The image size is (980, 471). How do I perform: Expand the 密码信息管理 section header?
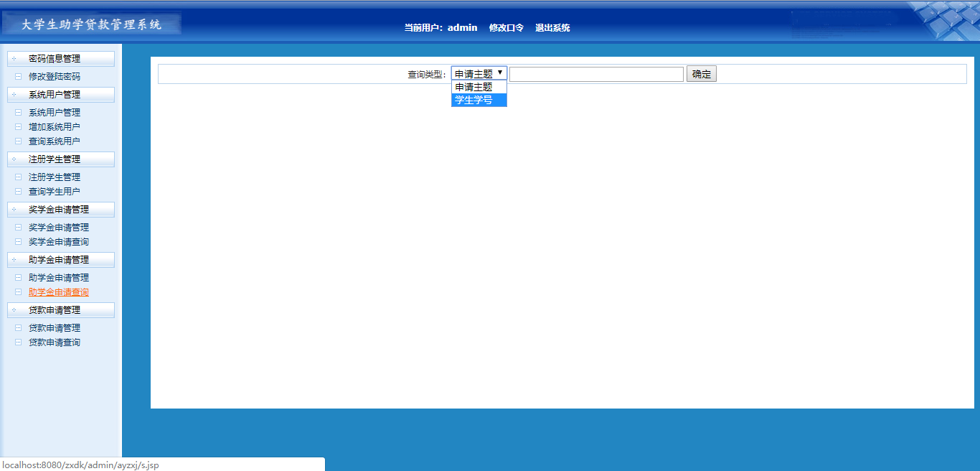(61, 59)
